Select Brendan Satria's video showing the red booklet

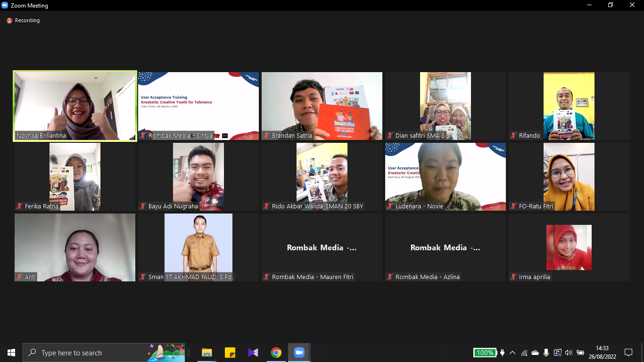coord(322,106)
